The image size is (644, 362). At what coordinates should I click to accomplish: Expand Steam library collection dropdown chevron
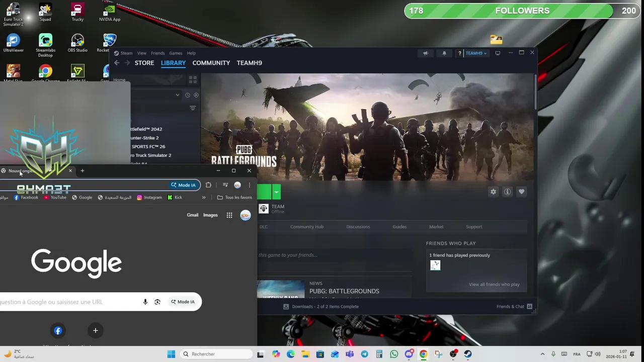click(x=177, y=95)
